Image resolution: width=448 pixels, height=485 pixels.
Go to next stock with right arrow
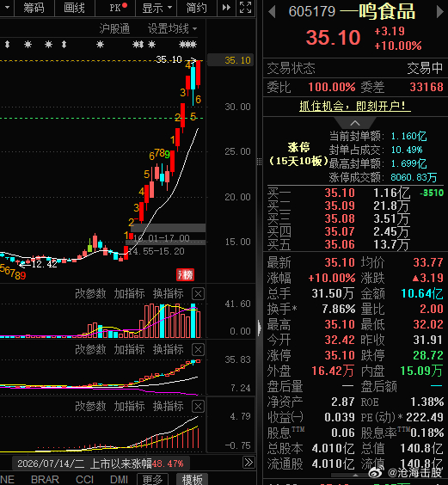(439, 12)
